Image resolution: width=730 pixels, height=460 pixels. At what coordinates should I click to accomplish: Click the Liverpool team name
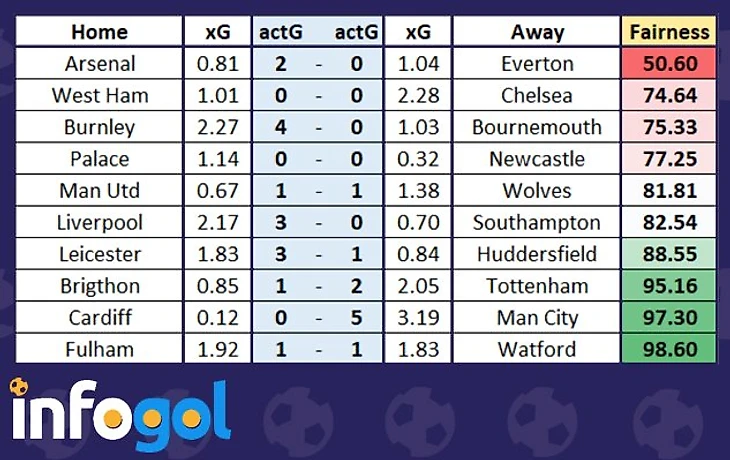tap(99, 222)
